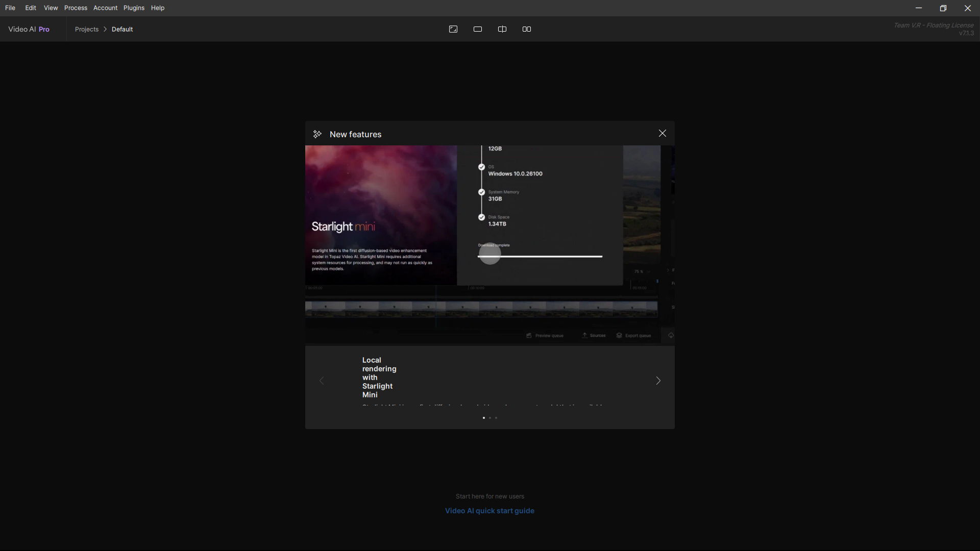Open the Account menu

(x=105, y=8)
